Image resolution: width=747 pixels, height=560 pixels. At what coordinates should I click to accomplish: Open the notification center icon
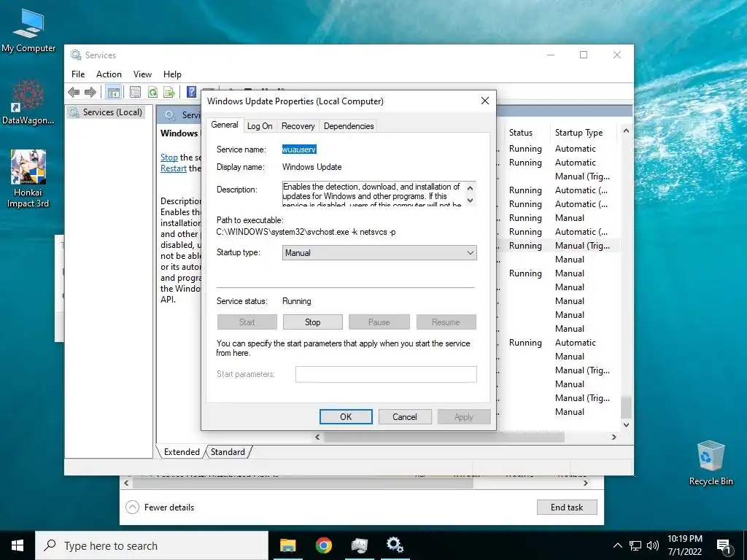click(x=724, y=546)
